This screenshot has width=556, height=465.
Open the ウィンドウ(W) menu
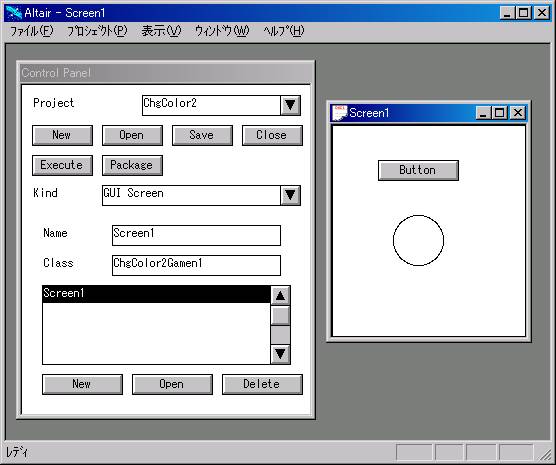(222, 31)
